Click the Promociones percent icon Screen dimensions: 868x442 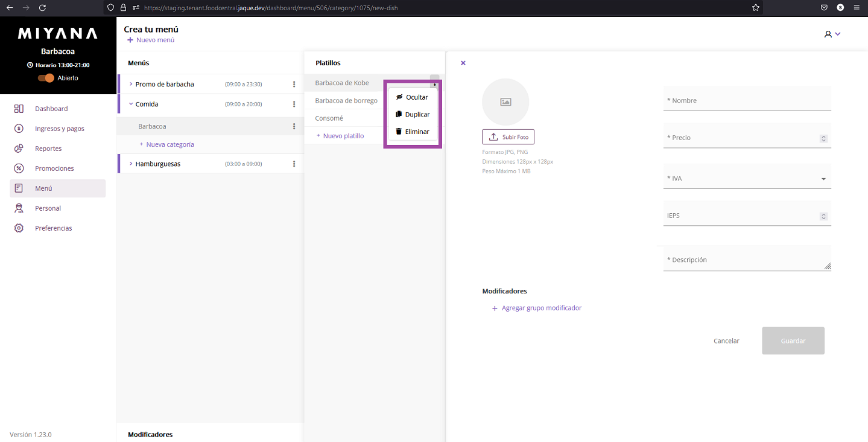[19, 168]
